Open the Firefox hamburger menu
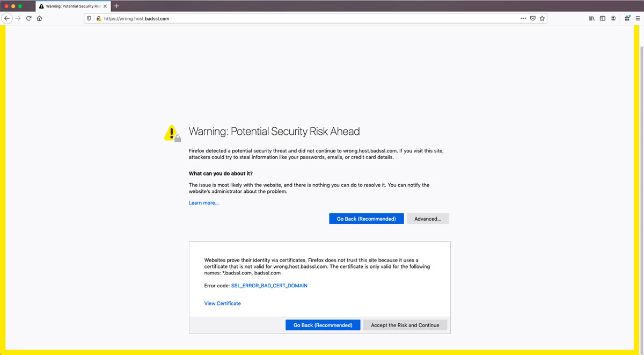This screenshot has height=355, width=644. [638, 18]
